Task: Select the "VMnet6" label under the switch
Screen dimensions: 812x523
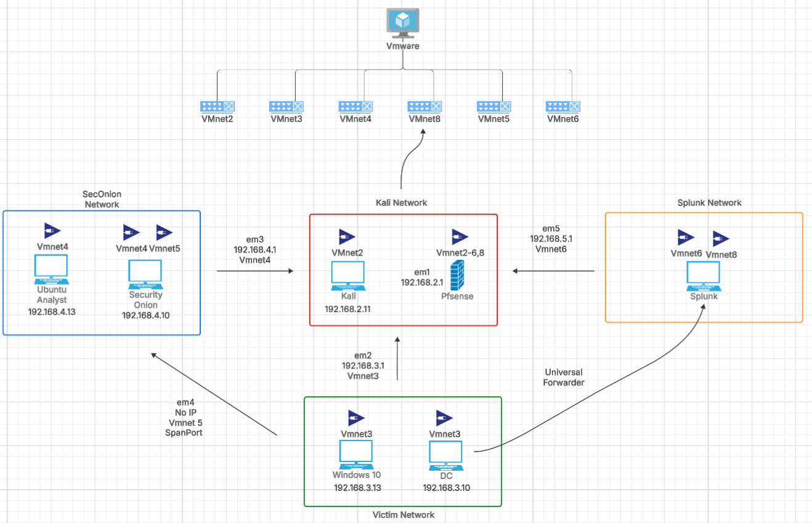Action: click(x=563, y=119)
